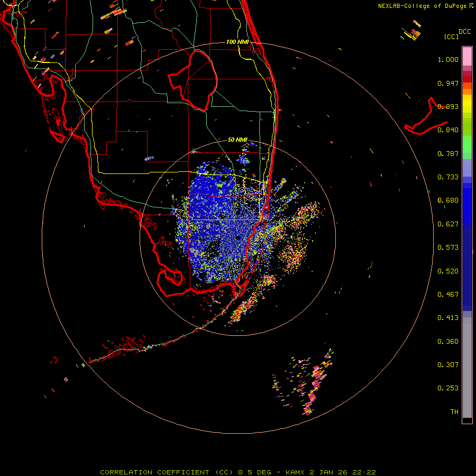Select the 0.360 legend value
The height and width of the screenshot is (476, 476).
click(x=448, y=342)
